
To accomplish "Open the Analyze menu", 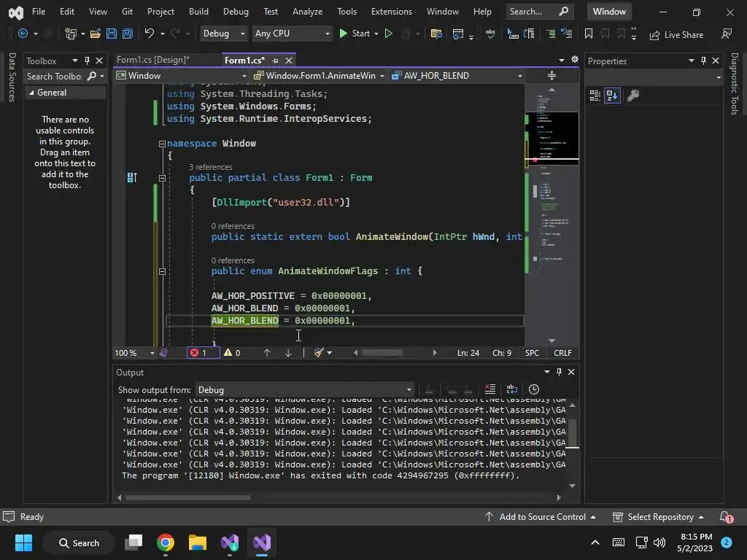I will pyautogui.click(x=307, y=12).
